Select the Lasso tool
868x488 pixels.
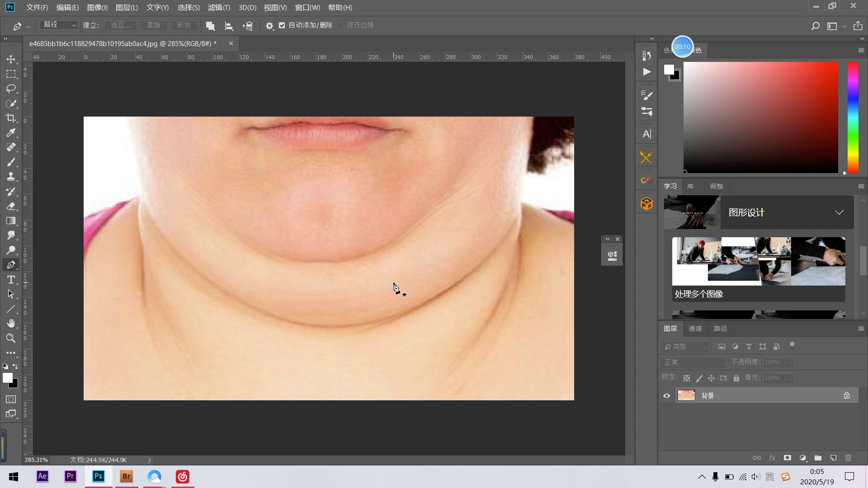pos(11,89)
